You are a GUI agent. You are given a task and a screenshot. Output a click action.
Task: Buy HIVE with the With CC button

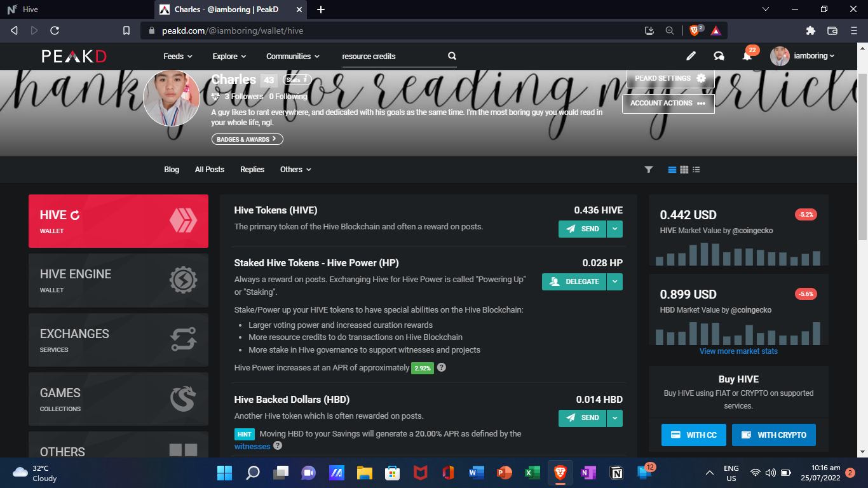click(x=693, y=435)
